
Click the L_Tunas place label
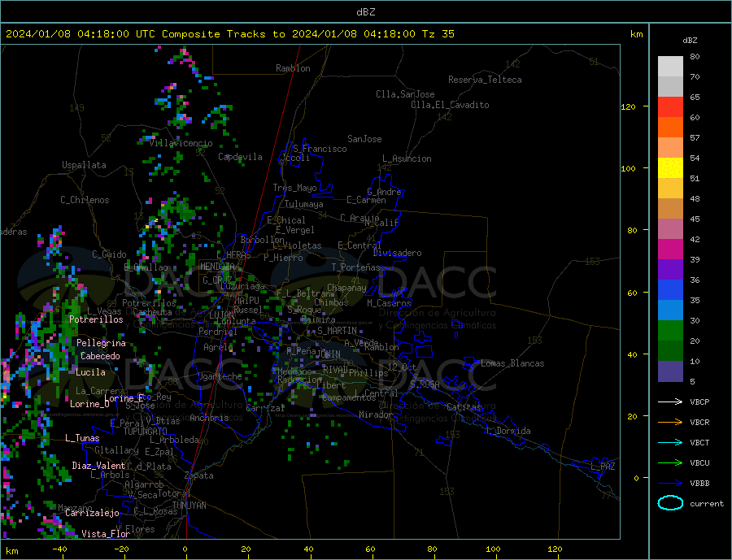[82, 438]
